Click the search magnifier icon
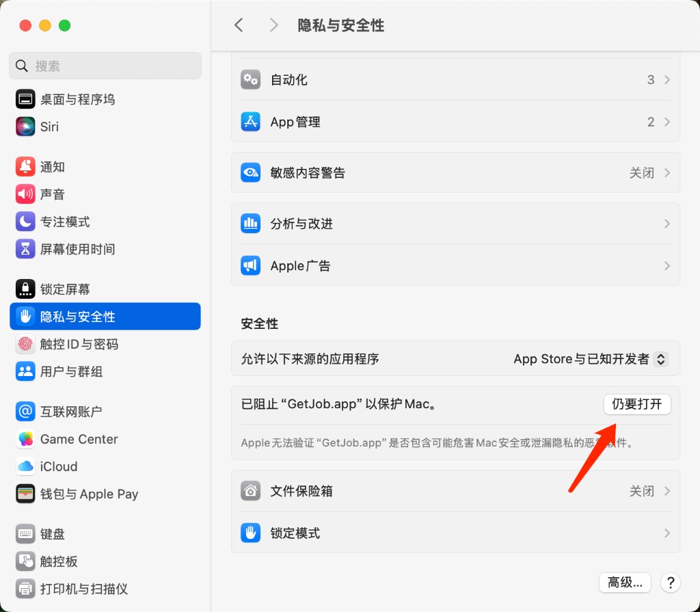Viewport: 700px width, 612px height. [21, 66]
